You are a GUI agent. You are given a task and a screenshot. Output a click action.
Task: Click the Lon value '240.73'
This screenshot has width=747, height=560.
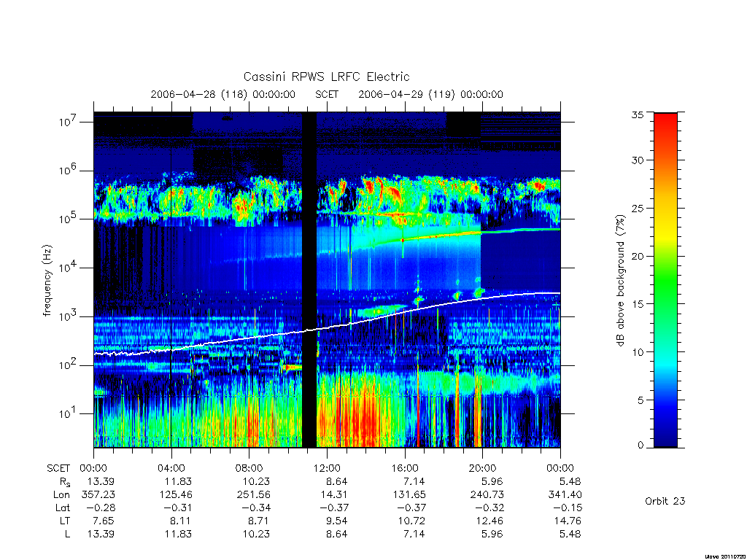click(487, 495)
